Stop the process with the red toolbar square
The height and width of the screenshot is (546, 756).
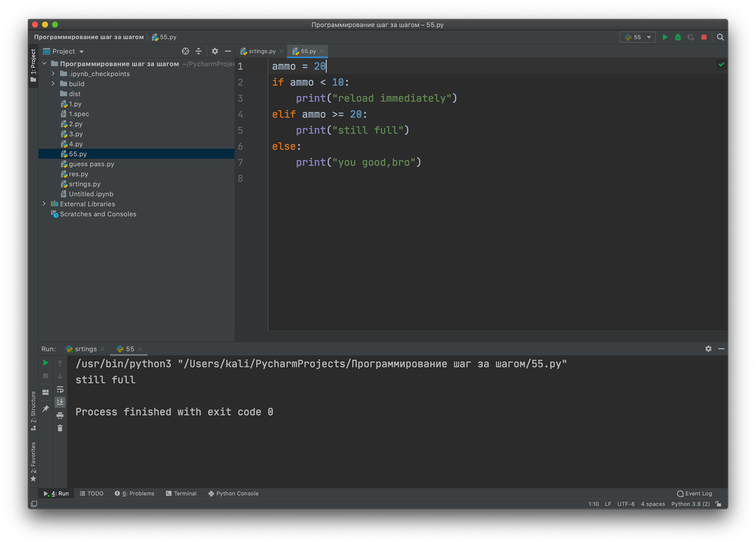pos(704,37)
